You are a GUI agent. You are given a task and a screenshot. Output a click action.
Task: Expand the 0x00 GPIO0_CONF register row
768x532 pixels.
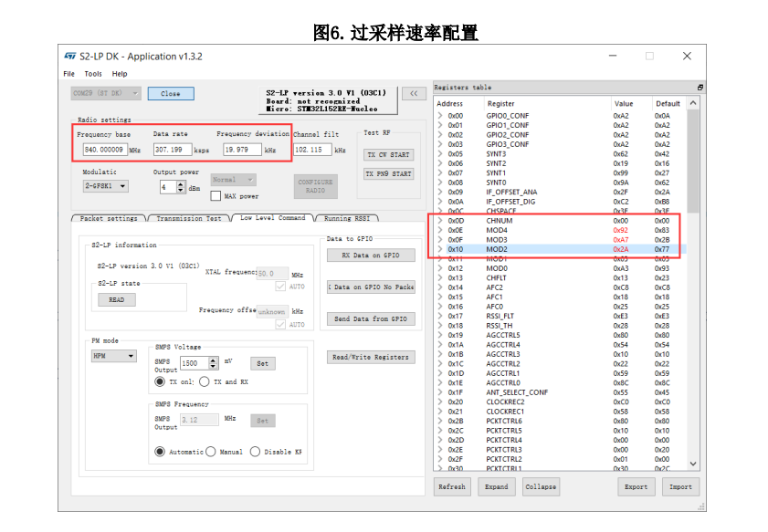point(440,116)
